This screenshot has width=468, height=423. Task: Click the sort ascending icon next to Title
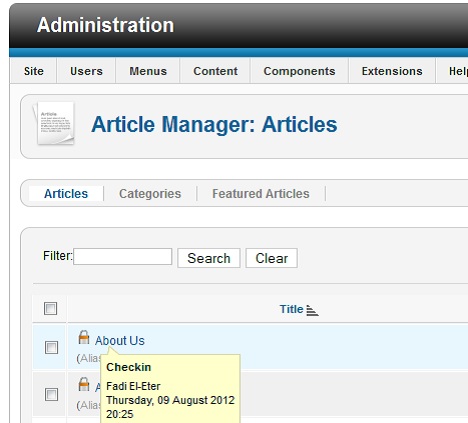[x=312, y=310]
